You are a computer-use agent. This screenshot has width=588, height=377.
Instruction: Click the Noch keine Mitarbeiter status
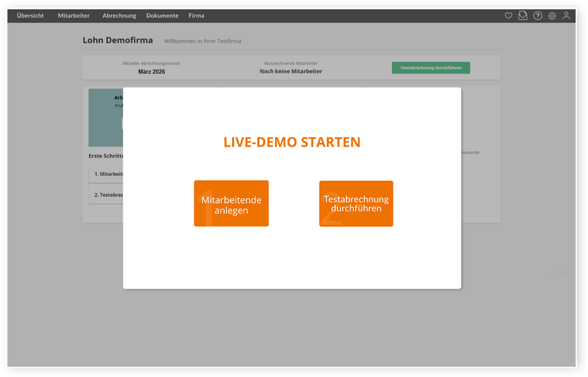(291, 72)
